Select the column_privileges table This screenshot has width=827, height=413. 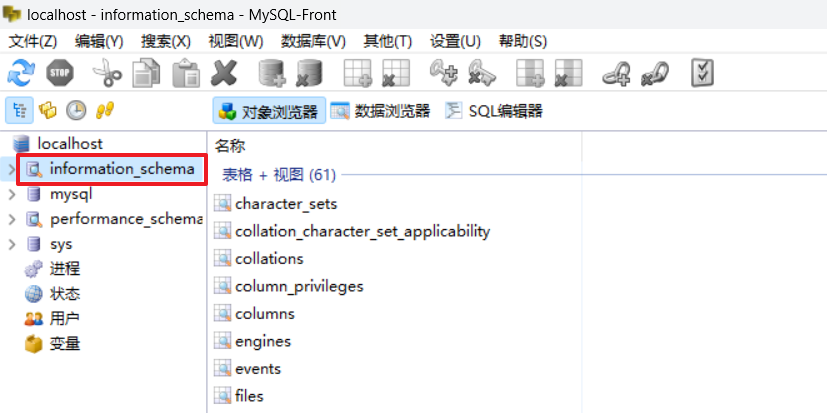click(x=299, y=286)
